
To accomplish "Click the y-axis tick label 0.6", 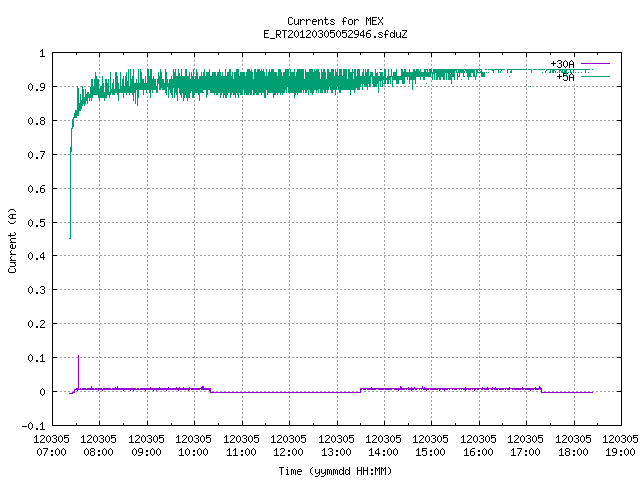I will (x=36, y=189).
